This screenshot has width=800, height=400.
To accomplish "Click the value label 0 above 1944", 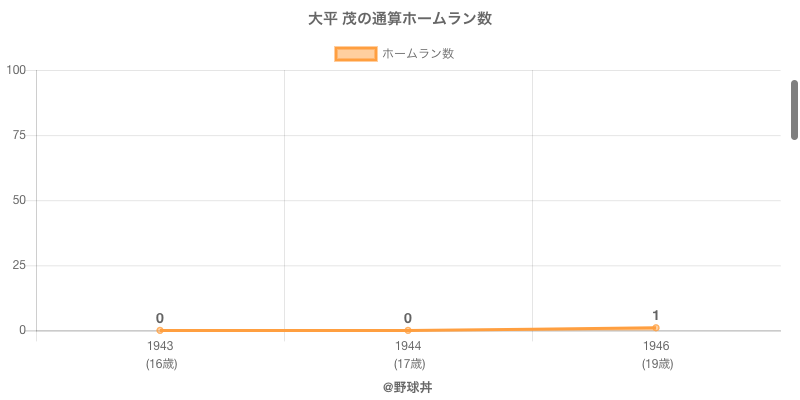I will (x=408, y=318).
